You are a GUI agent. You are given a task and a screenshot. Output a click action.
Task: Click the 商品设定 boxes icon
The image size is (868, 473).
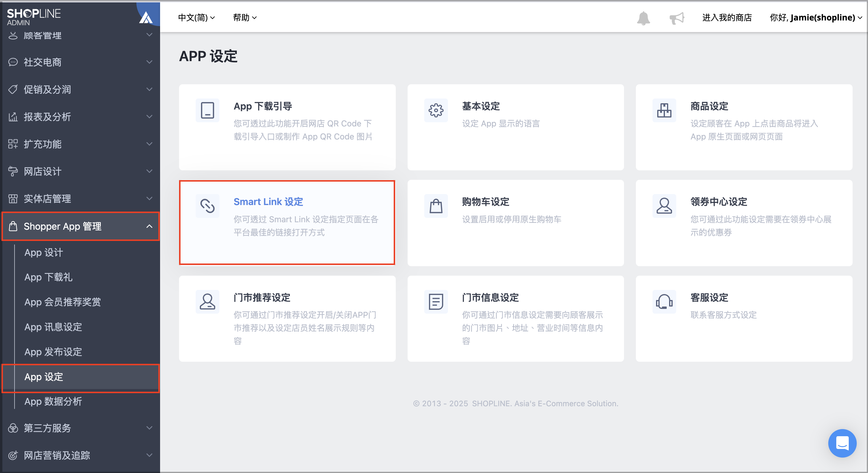[664, 110]
